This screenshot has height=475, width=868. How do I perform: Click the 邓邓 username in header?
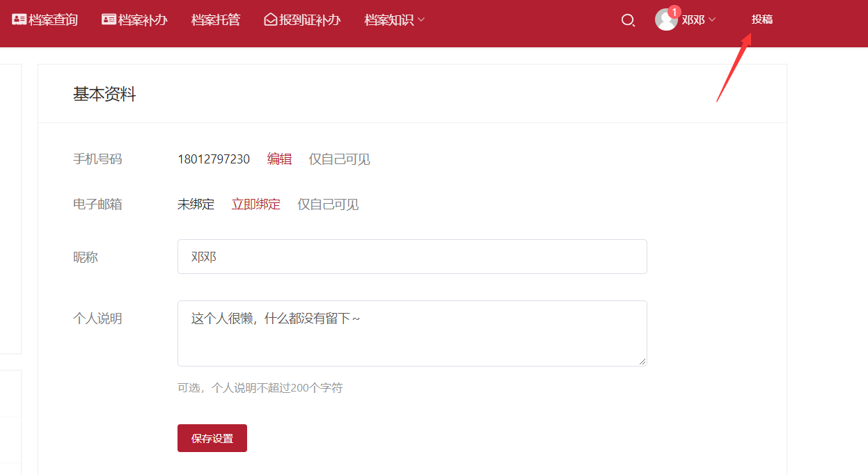pos(693,20)
